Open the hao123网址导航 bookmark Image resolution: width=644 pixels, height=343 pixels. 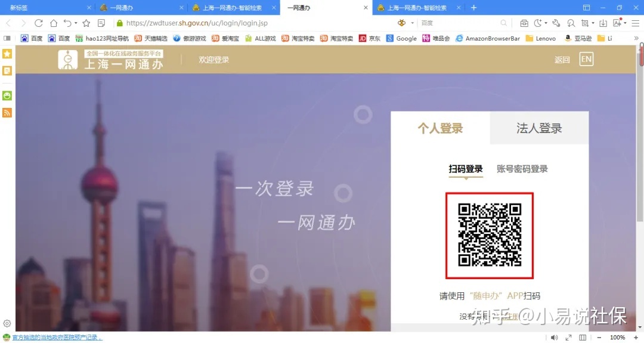[x=103, y=38]
